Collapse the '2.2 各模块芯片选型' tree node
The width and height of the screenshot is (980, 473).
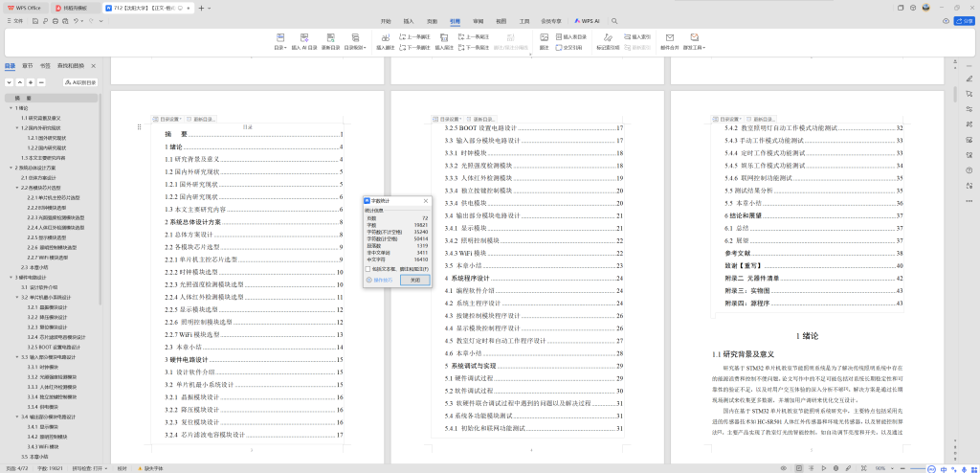[17, 187]
